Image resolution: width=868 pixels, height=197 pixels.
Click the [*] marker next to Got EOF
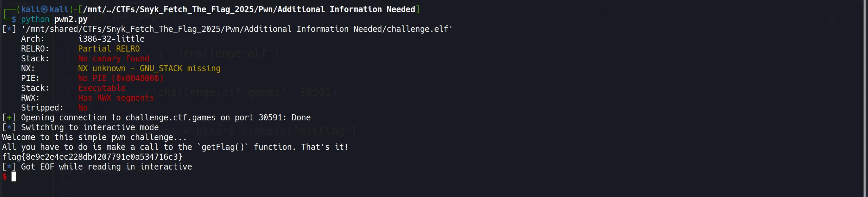point(9,167)
